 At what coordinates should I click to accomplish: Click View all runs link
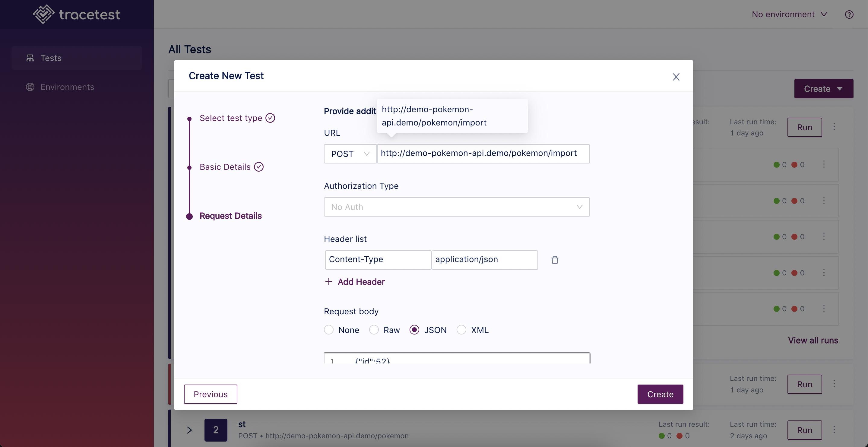point(813,340)
